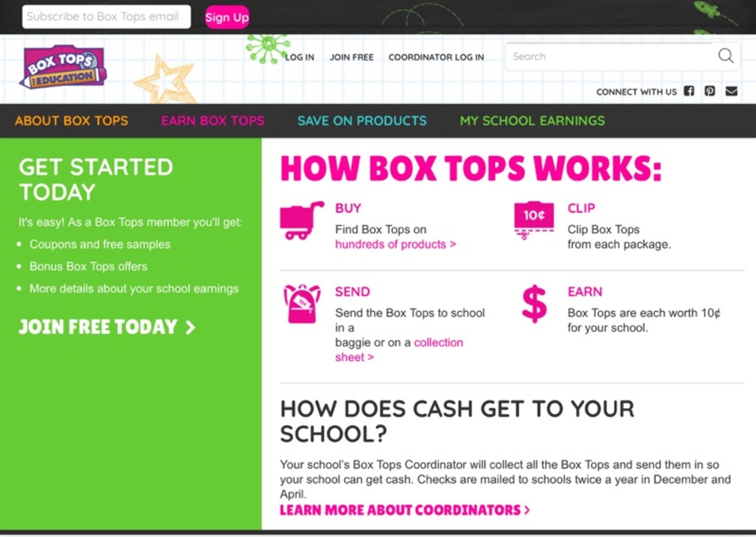This screenshot has width=756, height=537.
Task: Click the search magnifier icon
Action: [726, 56]
